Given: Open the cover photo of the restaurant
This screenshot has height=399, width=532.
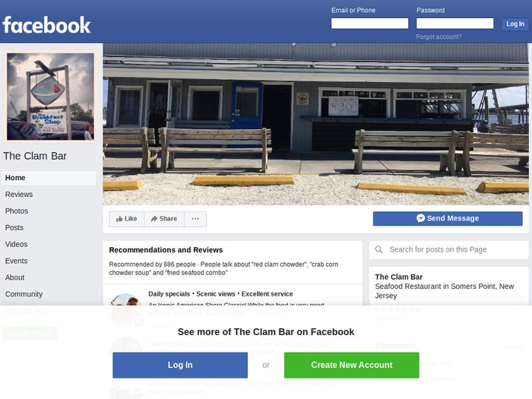Looking at the screenshot, I should [x=315, y=124].
